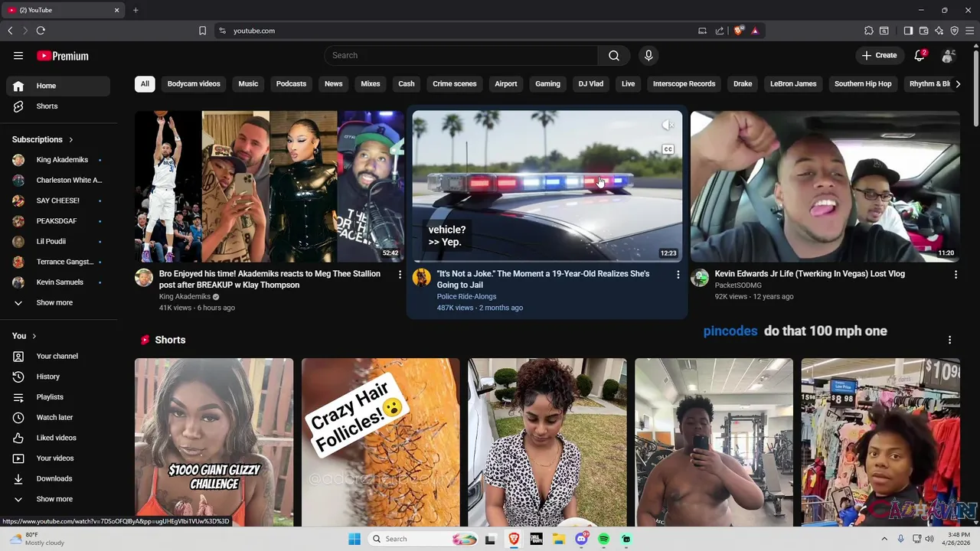Select the Crime scenes chip
Screen dimensions: 980x551
455,84
